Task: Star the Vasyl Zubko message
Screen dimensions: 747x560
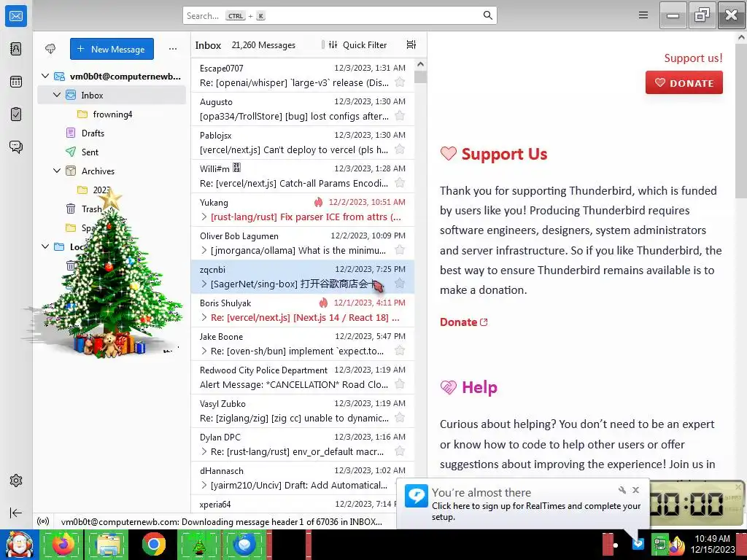Action: (x=400, y=418)
